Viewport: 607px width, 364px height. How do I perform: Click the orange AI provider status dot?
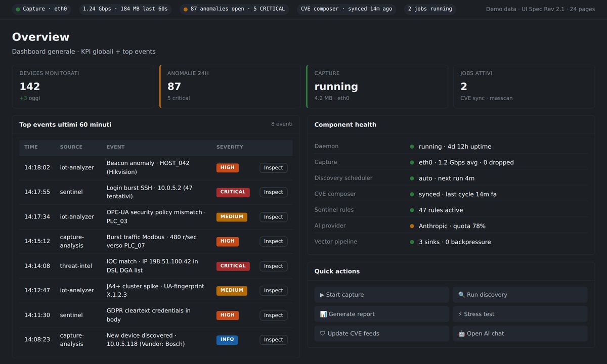(x=412, y=226)
